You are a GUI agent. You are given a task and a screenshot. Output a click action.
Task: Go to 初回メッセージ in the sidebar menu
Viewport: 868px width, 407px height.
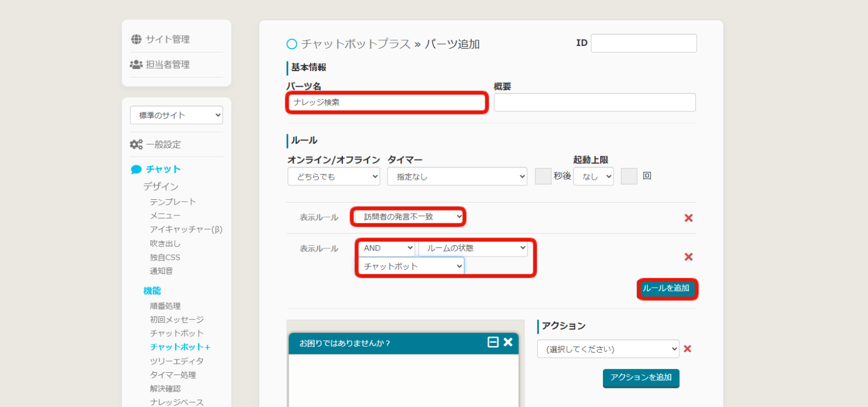click(x=177, y=320)
